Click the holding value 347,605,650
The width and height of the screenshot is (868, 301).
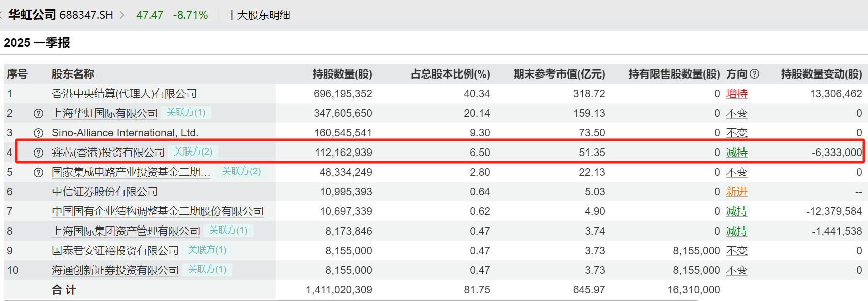(343, 113)
